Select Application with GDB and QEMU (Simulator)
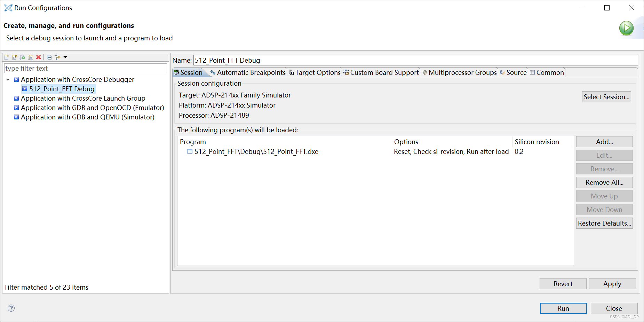The width and height of the screenshot is (644, 322). click(x=87, y=117)
